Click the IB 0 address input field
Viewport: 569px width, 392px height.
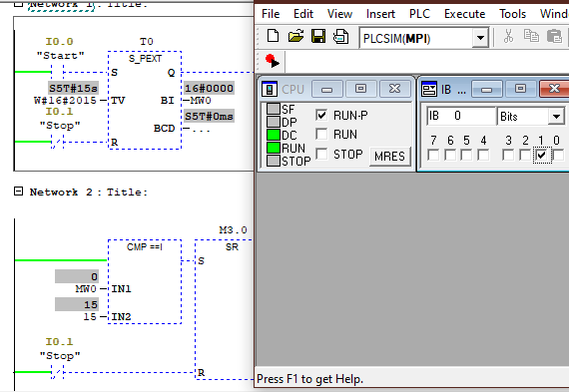coord(461,116)
